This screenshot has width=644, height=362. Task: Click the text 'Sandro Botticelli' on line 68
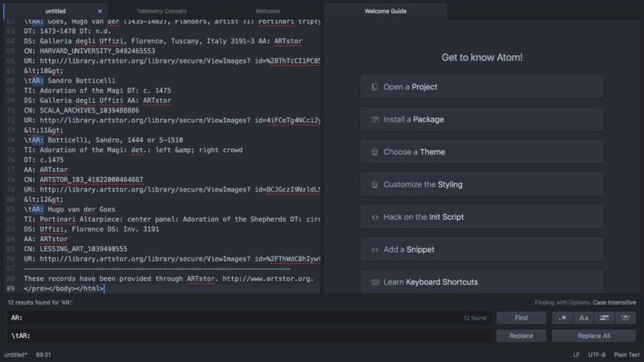(x=81, y=80)
